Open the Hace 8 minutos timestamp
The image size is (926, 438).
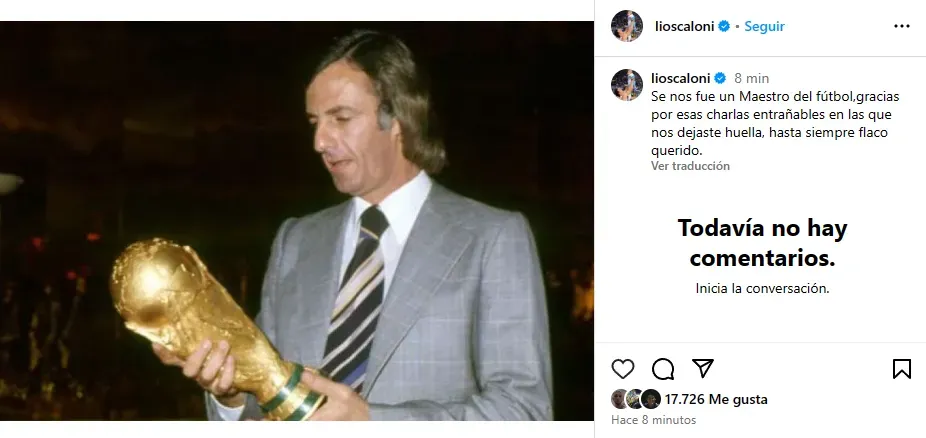(x=654, y=420)
